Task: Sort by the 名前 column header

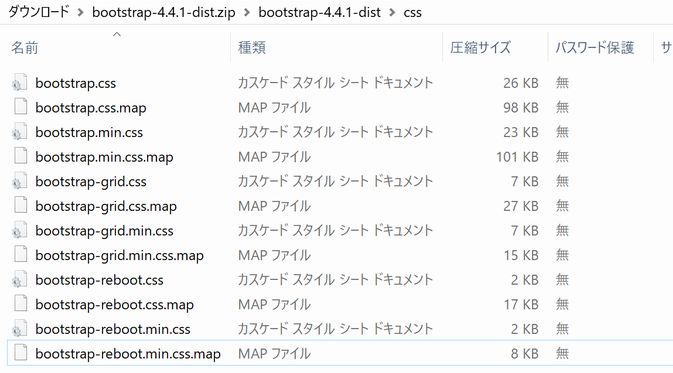Action: [x=24, y=48]
